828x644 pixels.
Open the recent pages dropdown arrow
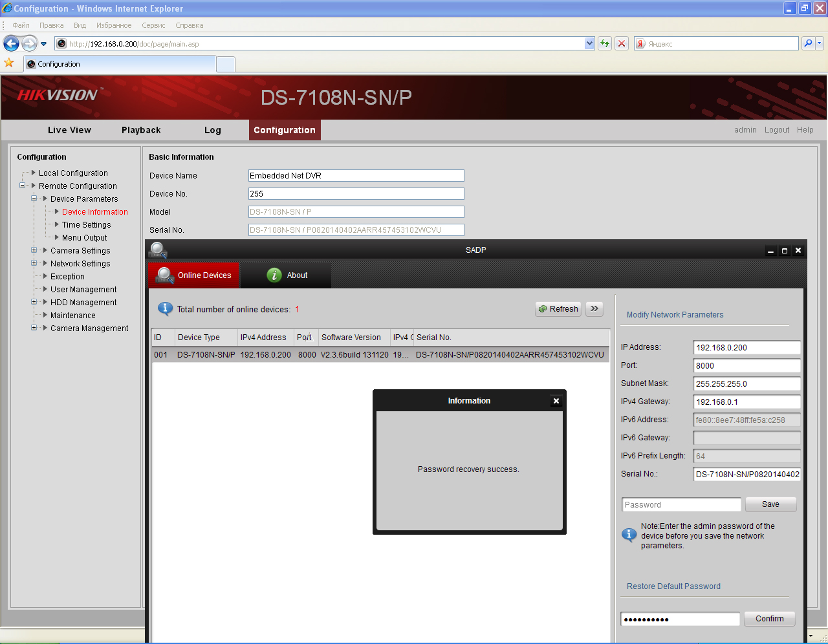[44, 44]
